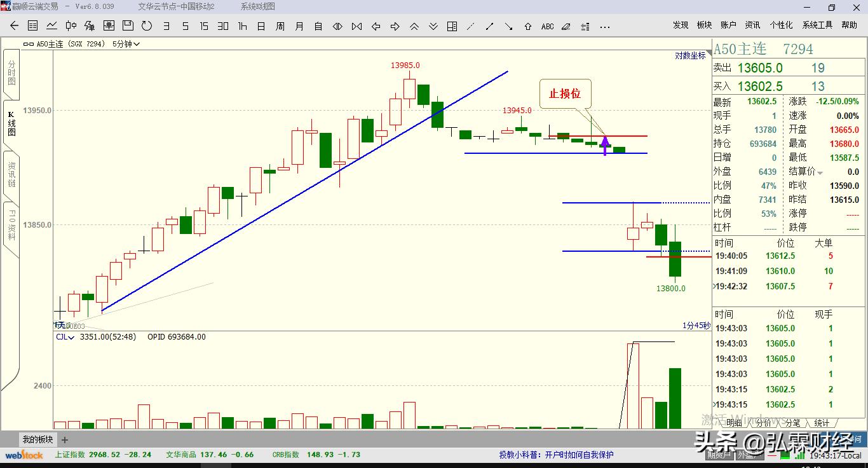Open the F10资料 side tab
868x468 pixels.
pos(11,226)
